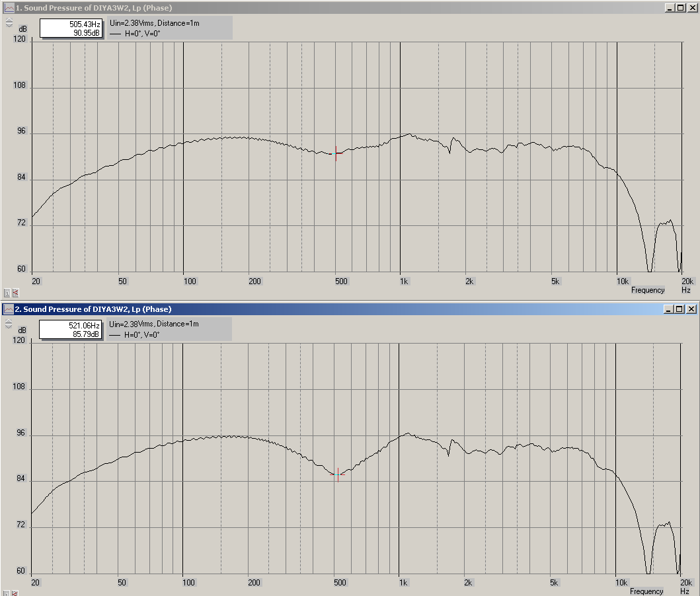Decrease dB scale arrow in window 2
700x596 pixels.
(x=9, y=326)
